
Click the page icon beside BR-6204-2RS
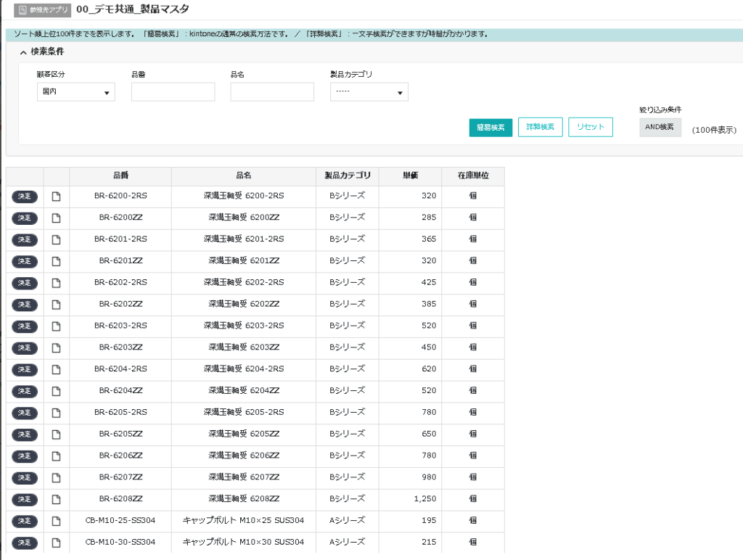56,369
